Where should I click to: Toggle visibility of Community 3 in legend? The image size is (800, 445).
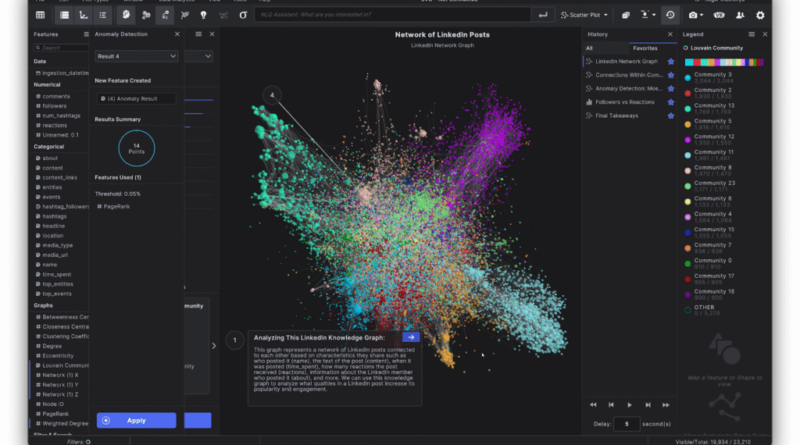tap(688, 78)
